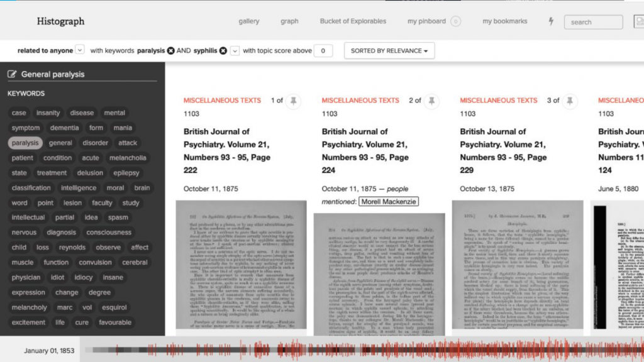This screenshot has width=644, height=362.
Task: Remove the paralysis keyword filter
Action: 170,51
